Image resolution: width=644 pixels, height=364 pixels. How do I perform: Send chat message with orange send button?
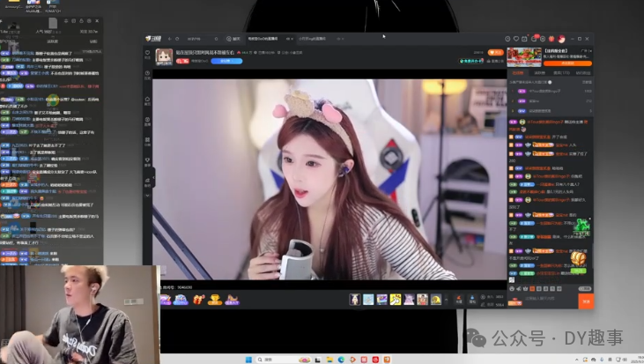coord(586,301)
